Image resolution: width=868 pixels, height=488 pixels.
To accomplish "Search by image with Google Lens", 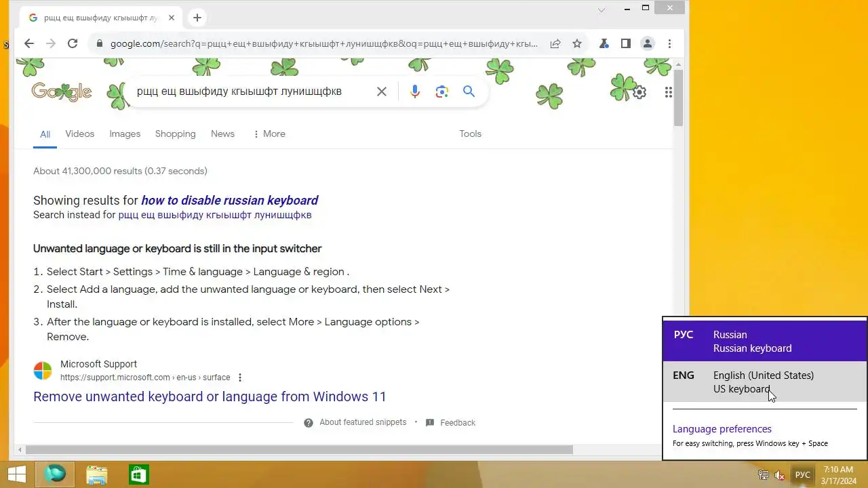I will (442, 91).
